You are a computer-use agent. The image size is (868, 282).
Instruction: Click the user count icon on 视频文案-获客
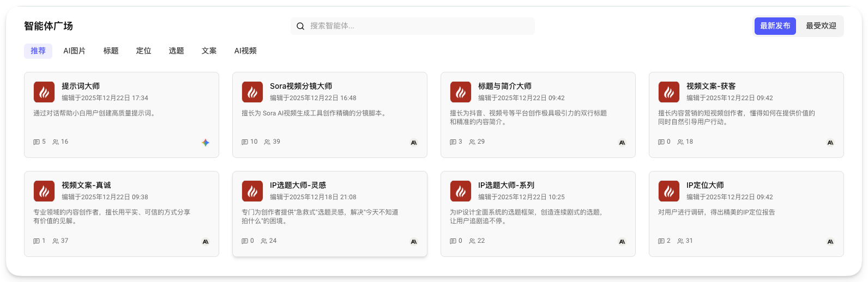680,142
